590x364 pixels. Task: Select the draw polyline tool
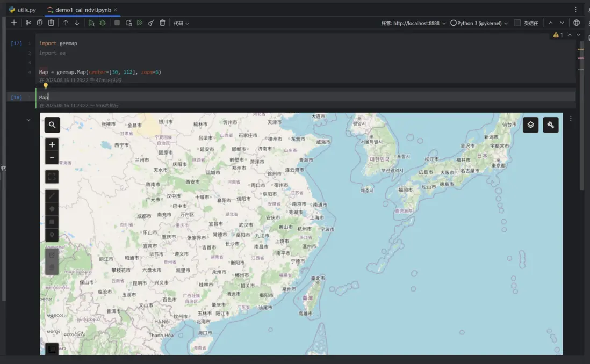[x=52, y=196]
